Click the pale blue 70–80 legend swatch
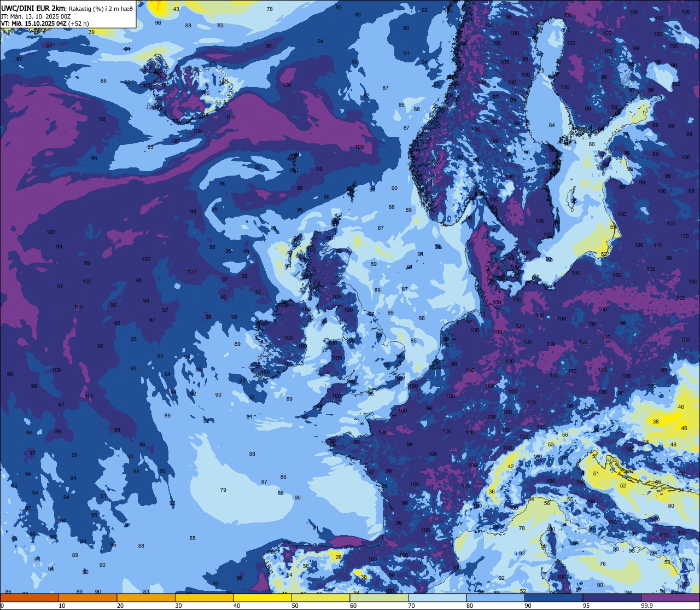 437,598
